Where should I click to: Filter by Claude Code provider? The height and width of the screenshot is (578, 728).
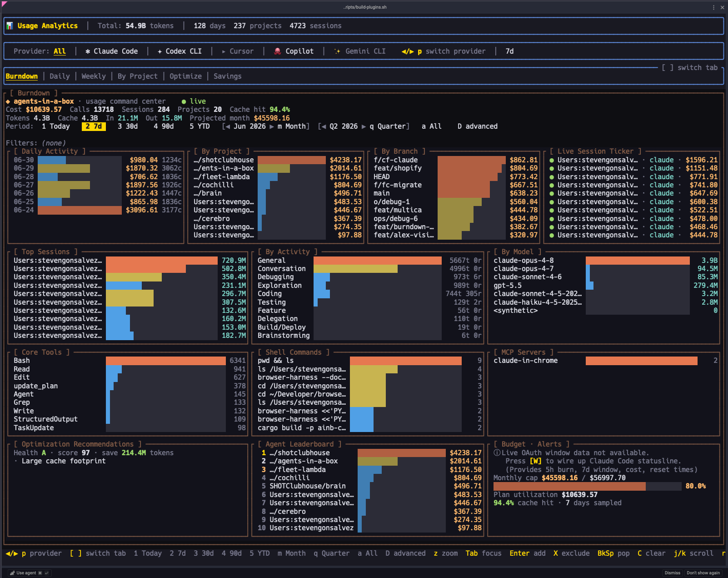pos(112,51)
